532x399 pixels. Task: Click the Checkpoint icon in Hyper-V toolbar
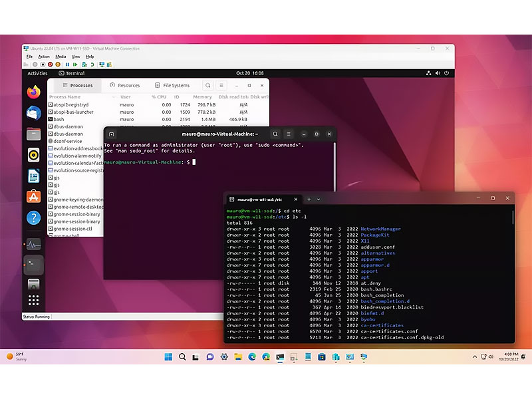coord(84,65)
